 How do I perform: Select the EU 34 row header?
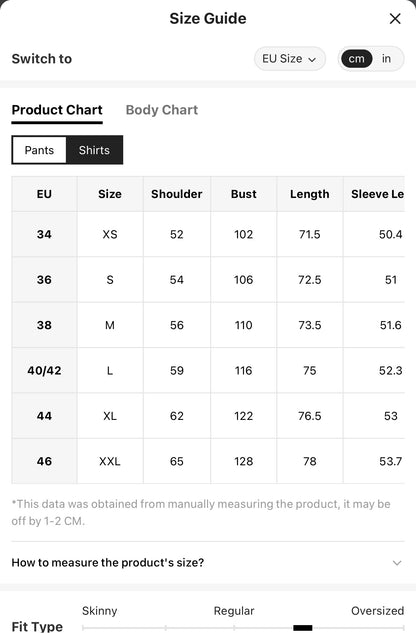[44, 234]
